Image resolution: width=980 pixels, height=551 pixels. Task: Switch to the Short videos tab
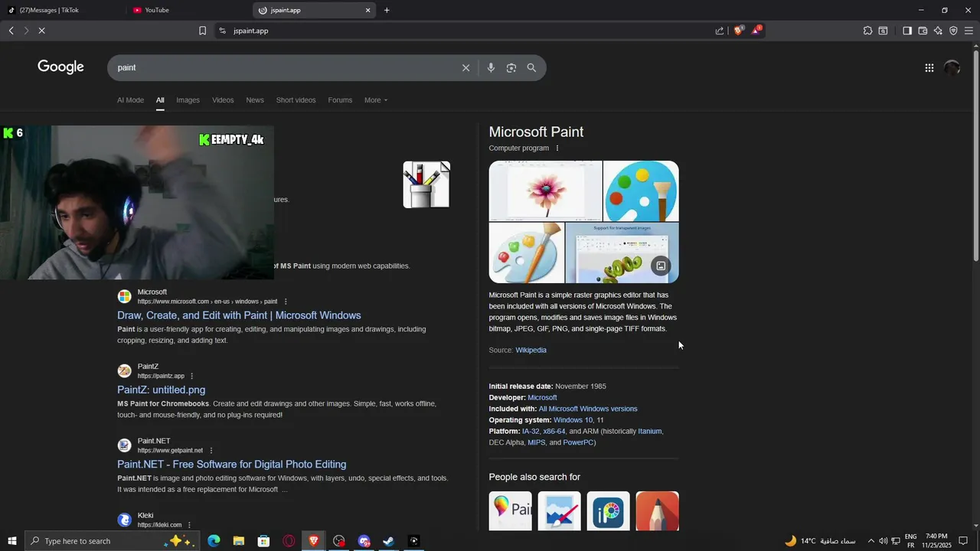click(296, 100)
